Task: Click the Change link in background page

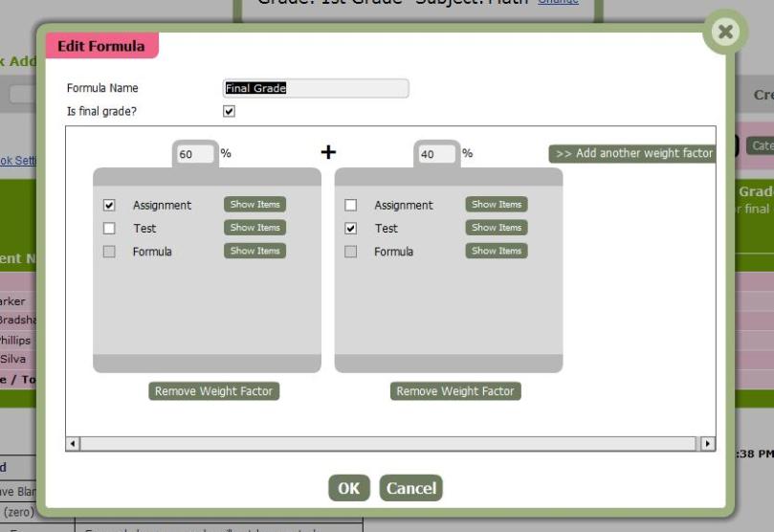Action: point(559,2)
